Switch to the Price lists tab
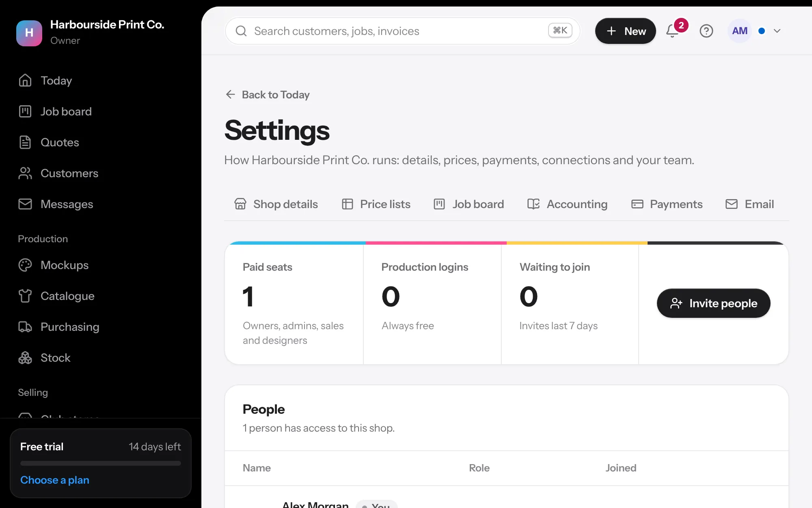This screenshot has height=508, width=812. coord(376,204)
